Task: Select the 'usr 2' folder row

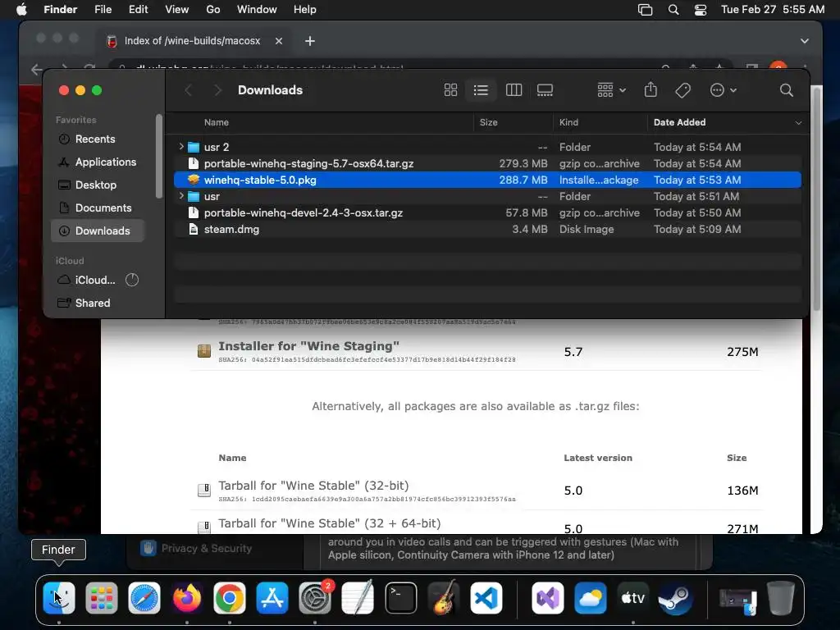Action: click(487, 147)
